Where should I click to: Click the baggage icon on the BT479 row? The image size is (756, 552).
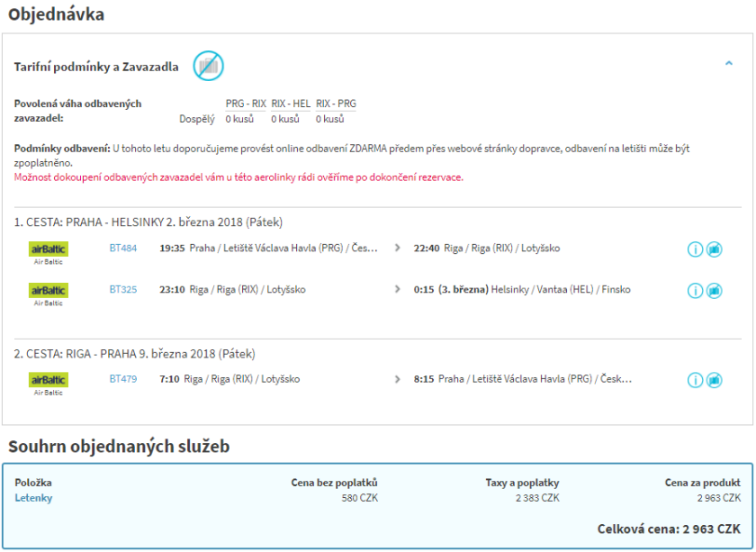715,380
